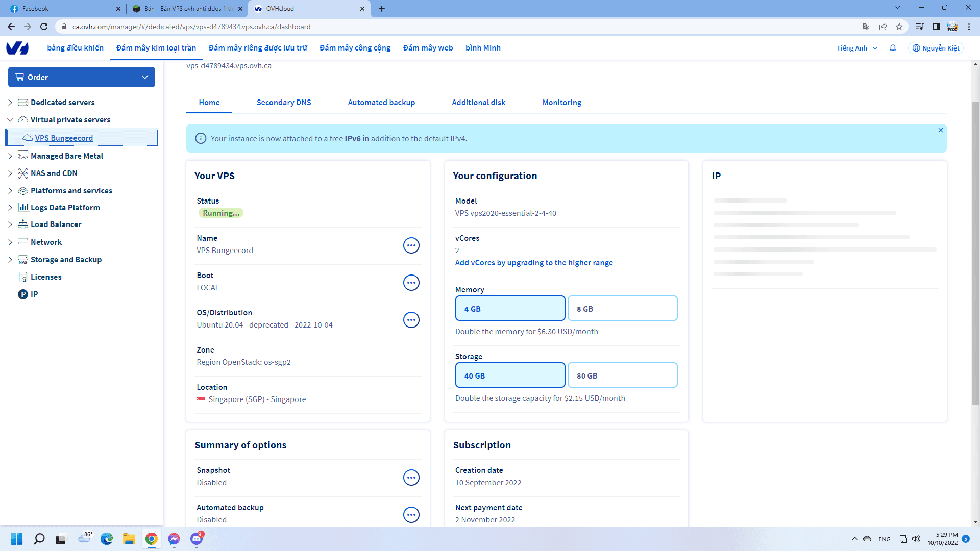Bookmark page with star icon
Screen dimensions: 980x551
pyautogui.click(x=899, y=27)
